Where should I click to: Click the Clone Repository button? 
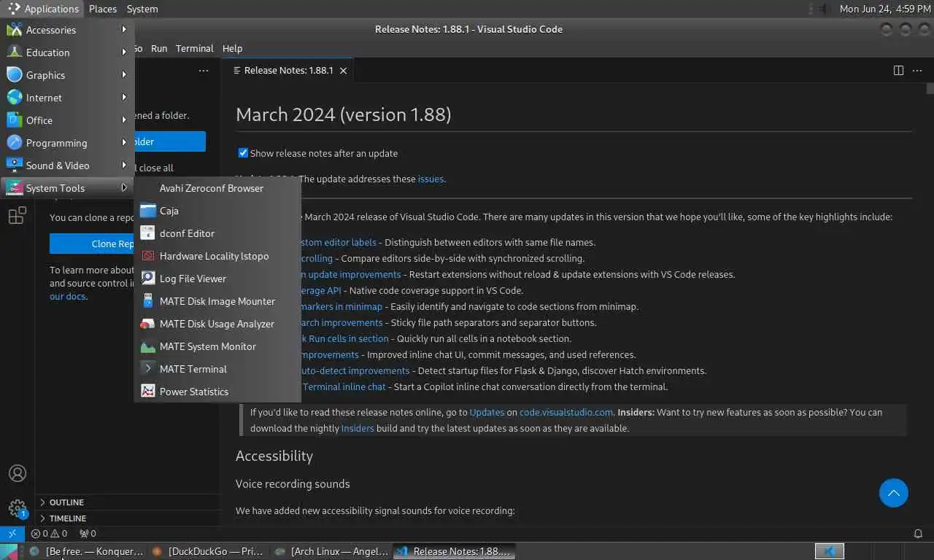[x=92, y=244]
